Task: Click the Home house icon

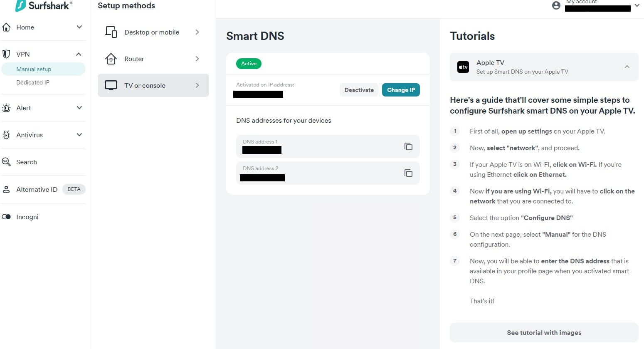Action: (x=6, y=27)
